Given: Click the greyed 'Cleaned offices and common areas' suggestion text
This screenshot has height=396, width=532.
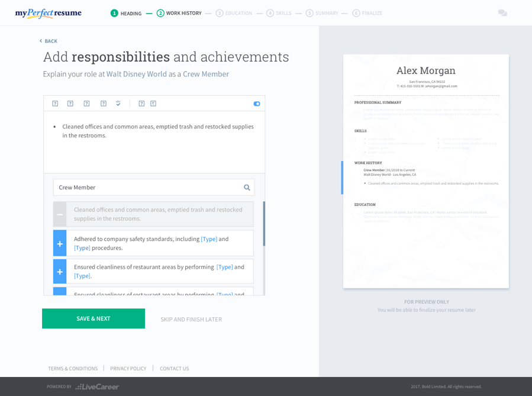Looking at the screenshot, I should (x=158, y=214).
